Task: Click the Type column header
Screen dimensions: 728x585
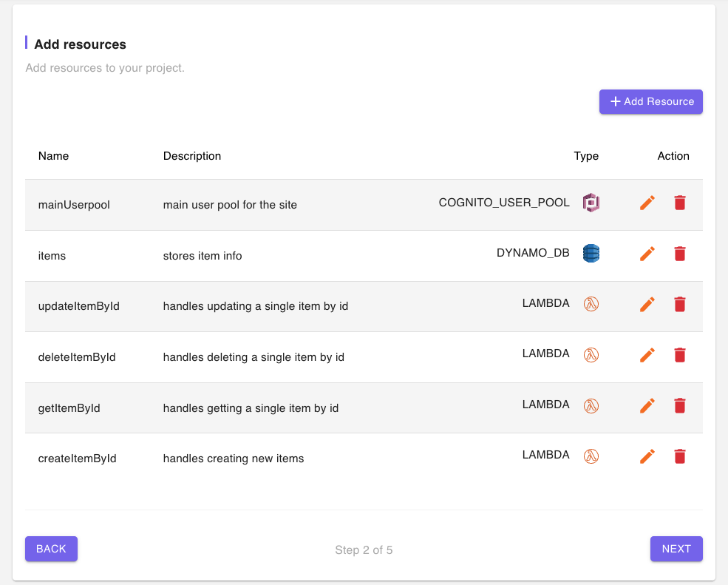Action: [586, 156]
